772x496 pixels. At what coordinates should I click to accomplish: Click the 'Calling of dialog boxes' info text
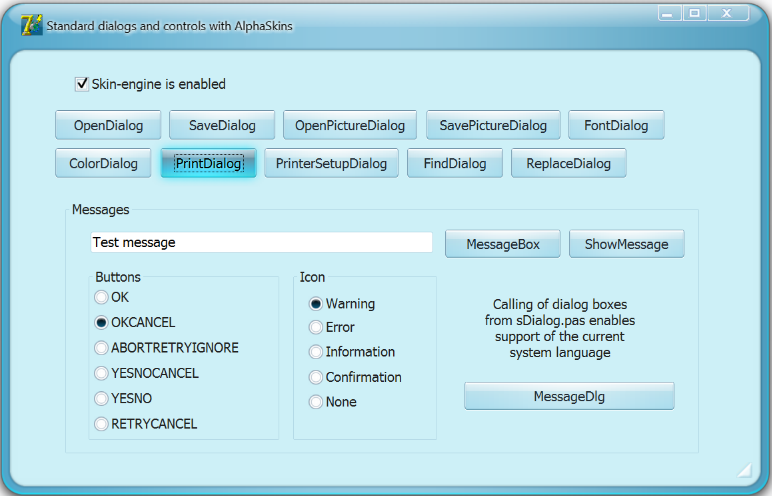[x=560, y=329]
